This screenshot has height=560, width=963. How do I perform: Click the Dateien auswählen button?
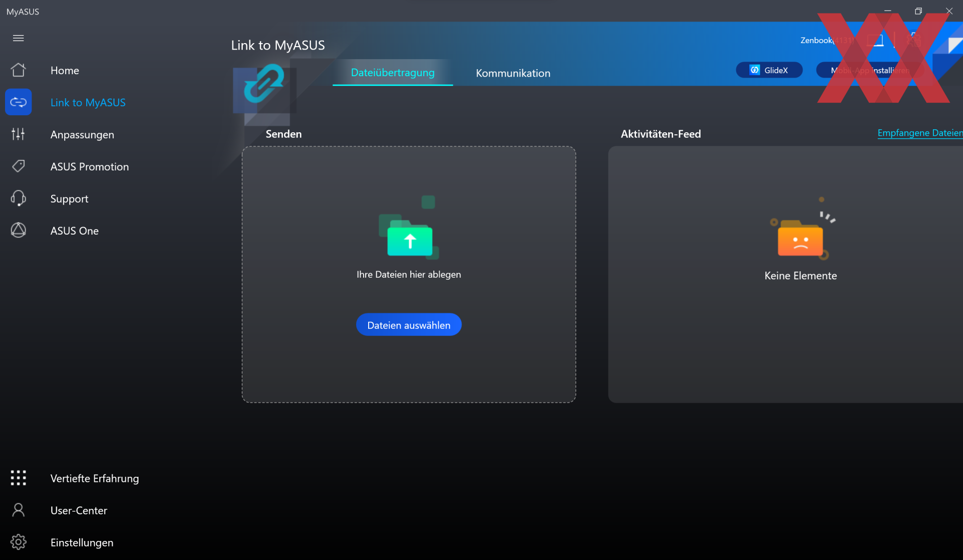point(409,325)
